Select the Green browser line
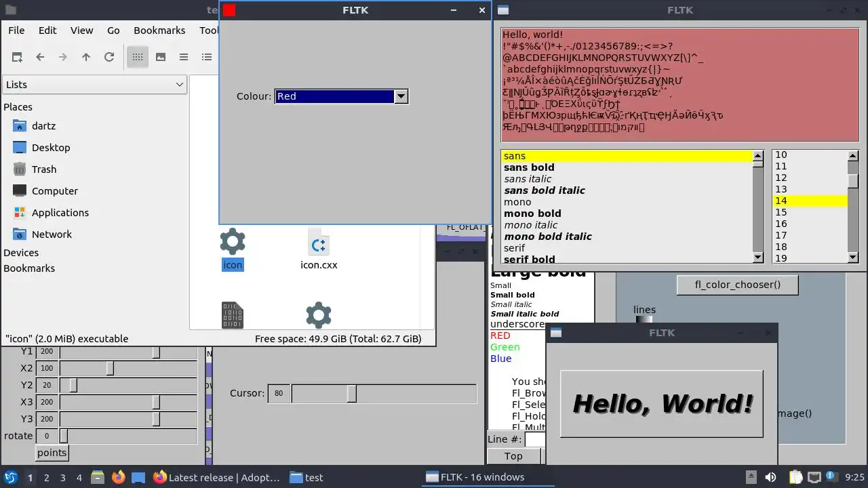868x488 pixels. click(505, 347)
